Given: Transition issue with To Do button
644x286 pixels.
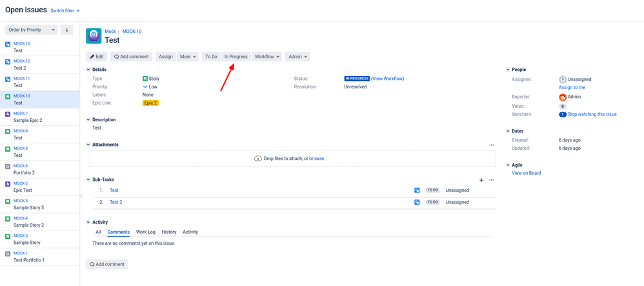Looking at the screenshot, I should [x=211, y=57].
